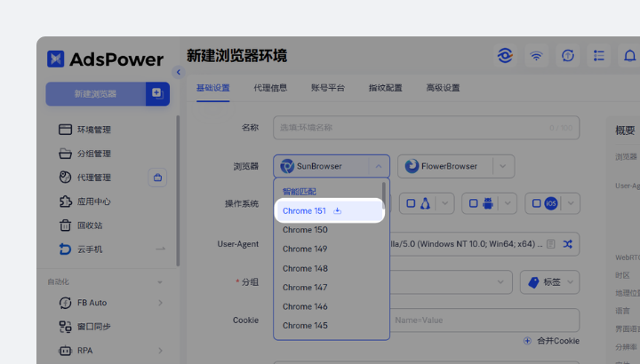Open the FlowerBrowser version dropdown
640x364 pixels.
coord(503,166)
